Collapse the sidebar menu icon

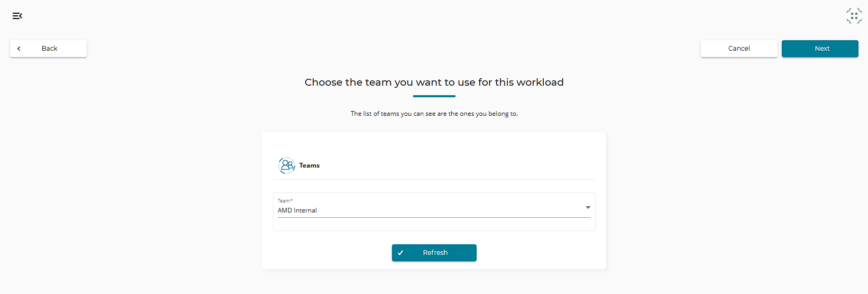coord(17,16)
